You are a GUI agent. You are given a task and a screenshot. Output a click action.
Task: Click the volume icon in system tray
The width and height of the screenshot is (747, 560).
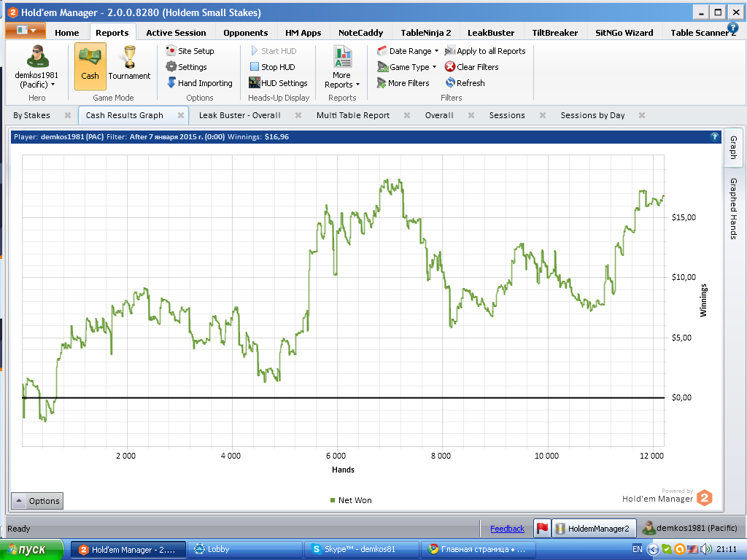(706, 549)
